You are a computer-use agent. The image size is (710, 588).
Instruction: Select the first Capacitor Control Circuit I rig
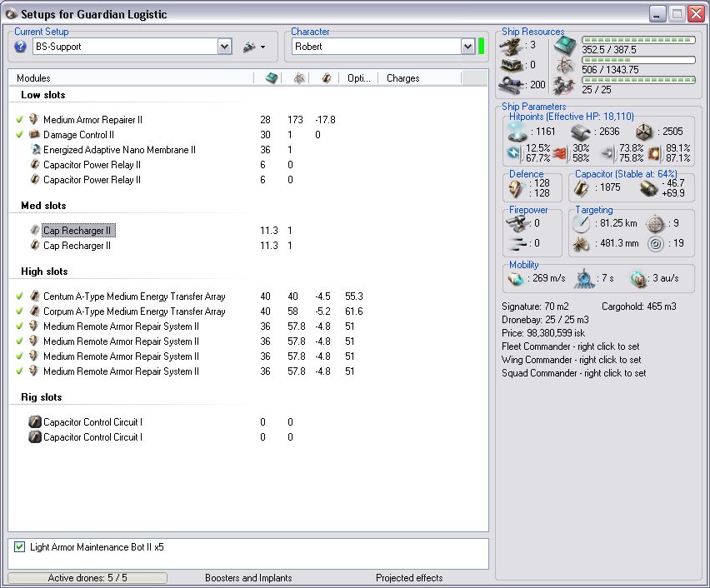(x=92, y=422)
